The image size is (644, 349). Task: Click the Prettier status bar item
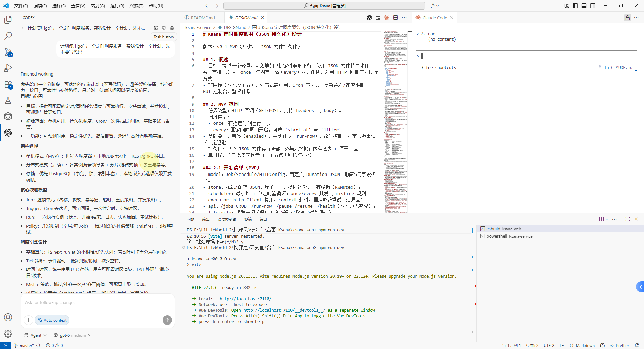pos(620,345)
